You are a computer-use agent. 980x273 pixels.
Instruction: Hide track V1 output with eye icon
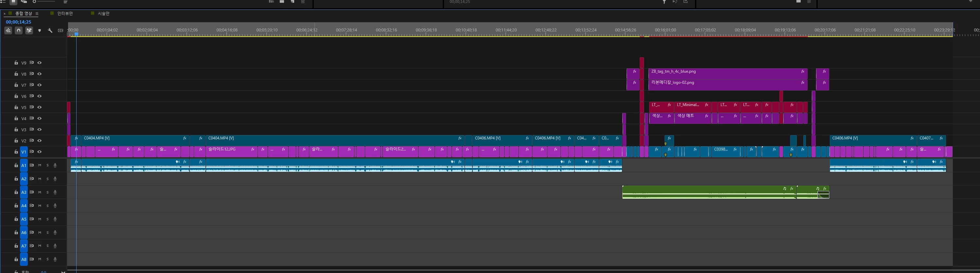39,152
